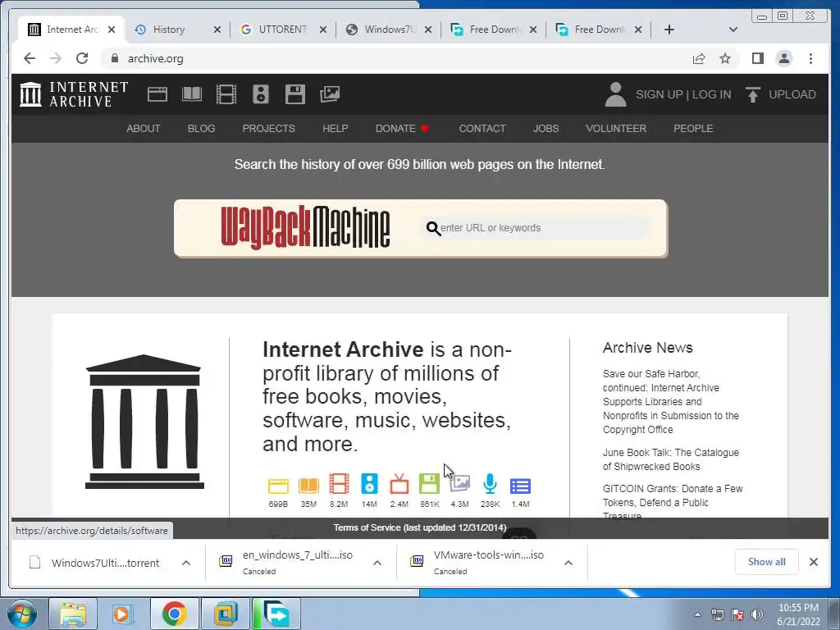Click the Wayback Machine search magnifier icon
This screenshot has height=630, width=840.
(x=433, y=229)
